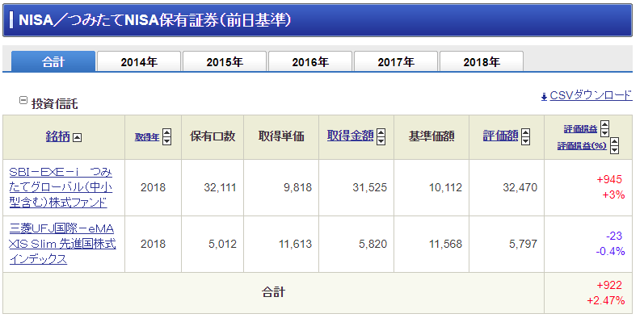This screenshot has height=318, width=644.
Task: Open 三菱UFJ国際 eMAXIS Slim fund link
Action: (x=62, y=244)
